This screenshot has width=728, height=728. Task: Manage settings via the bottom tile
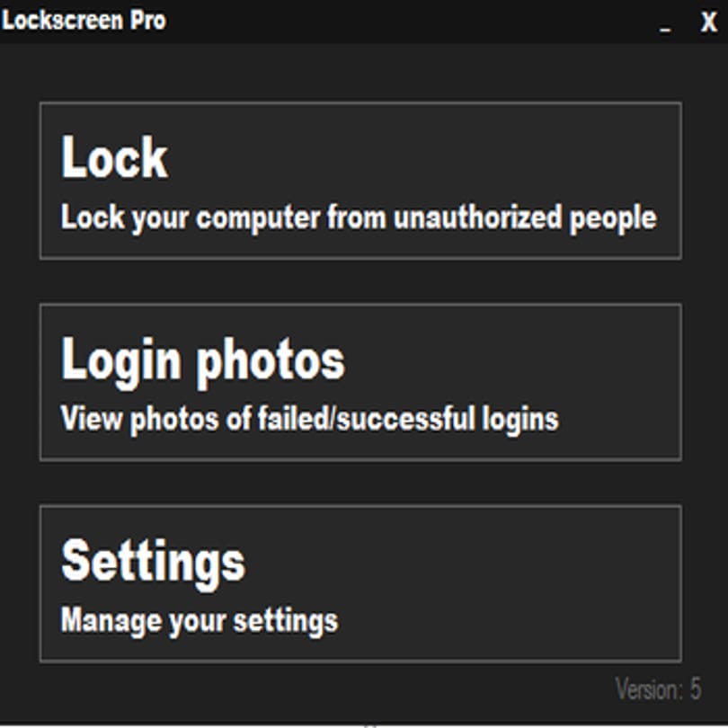point(360,583)
